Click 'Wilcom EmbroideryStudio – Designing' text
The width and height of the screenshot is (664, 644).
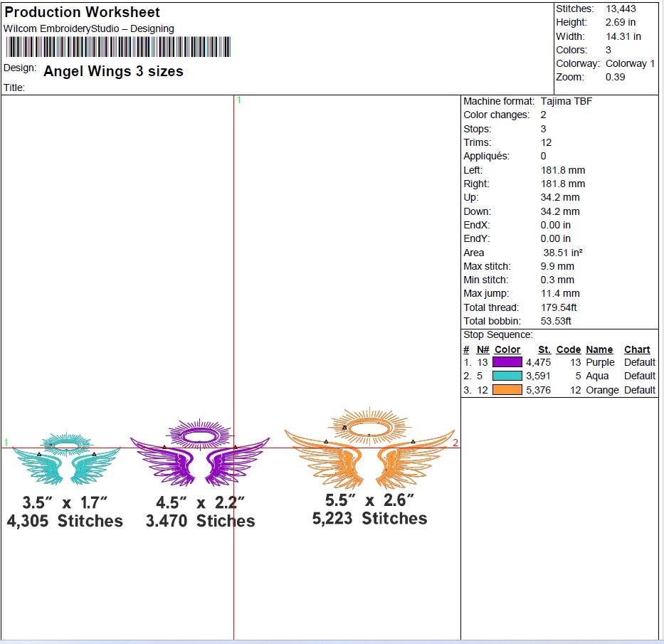(x=88, y=28)
